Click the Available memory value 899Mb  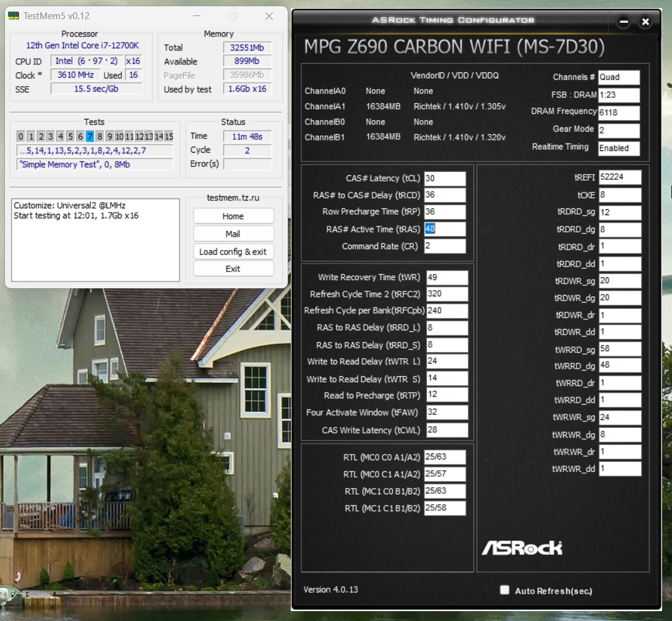pyautogui.click(x=248, y=61)
